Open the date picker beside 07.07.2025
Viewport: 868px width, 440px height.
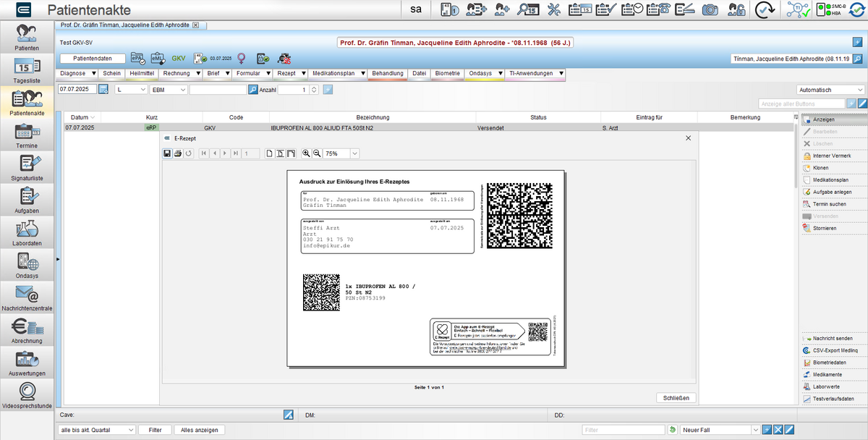pos(103,90)
